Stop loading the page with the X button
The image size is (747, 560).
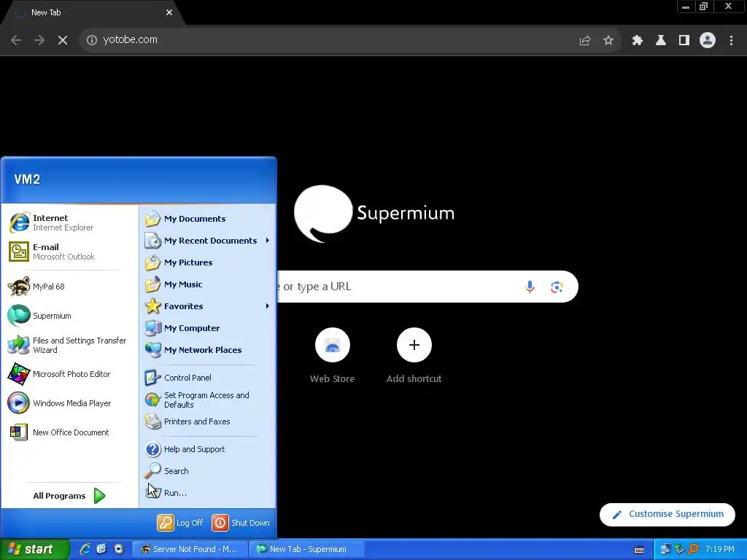63,40
